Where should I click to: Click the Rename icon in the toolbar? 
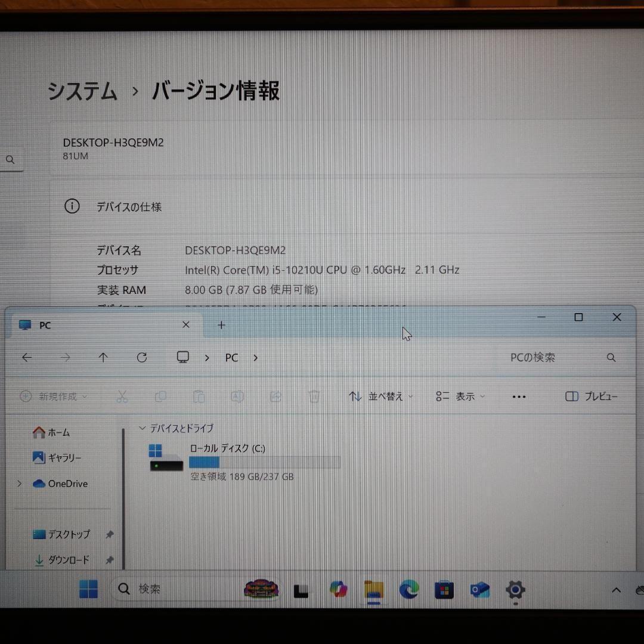[x=237, y=396]
